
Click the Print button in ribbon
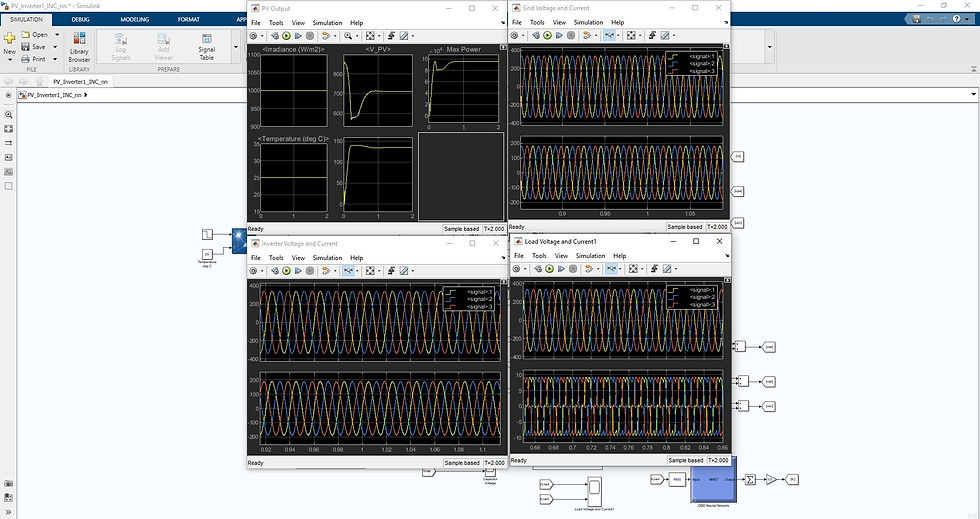click(34, 59)
